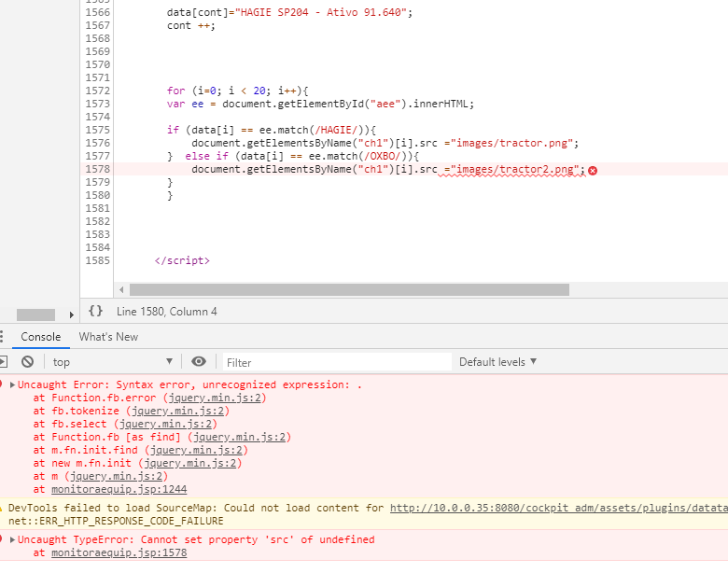Click the 'net::ERR_HTTP_RESPONSE_CODE_FAILURE' warning text

coord(116,521)
